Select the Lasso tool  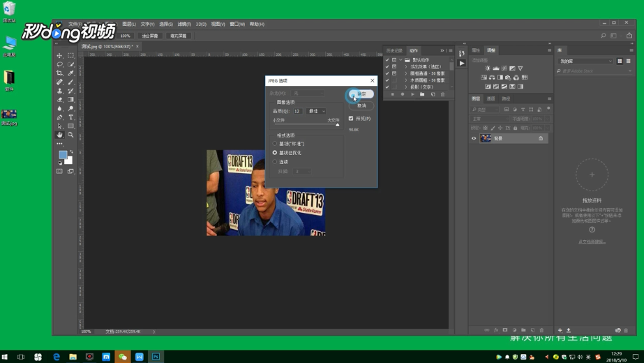[x=59, y=64]
